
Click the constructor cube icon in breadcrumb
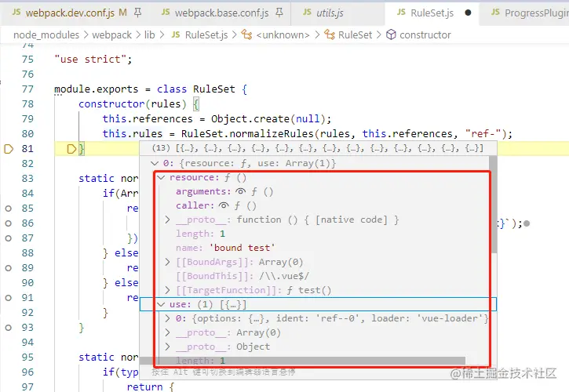pyautogui.click(x=391, y=34)
